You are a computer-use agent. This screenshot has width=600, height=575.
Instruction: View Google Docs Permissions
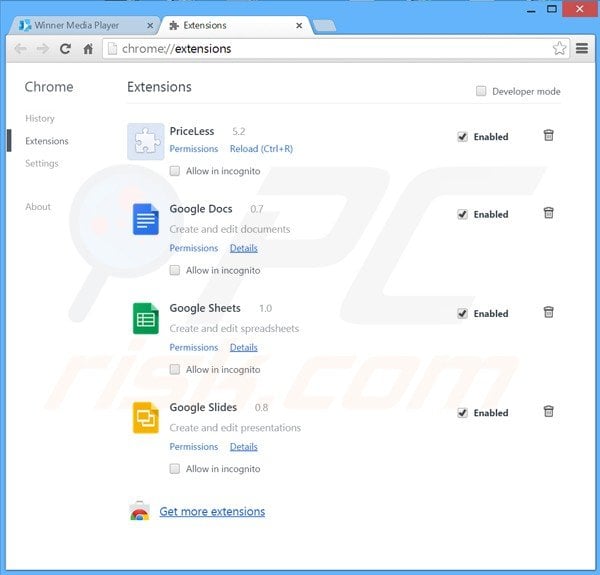(x=194, y=248)
